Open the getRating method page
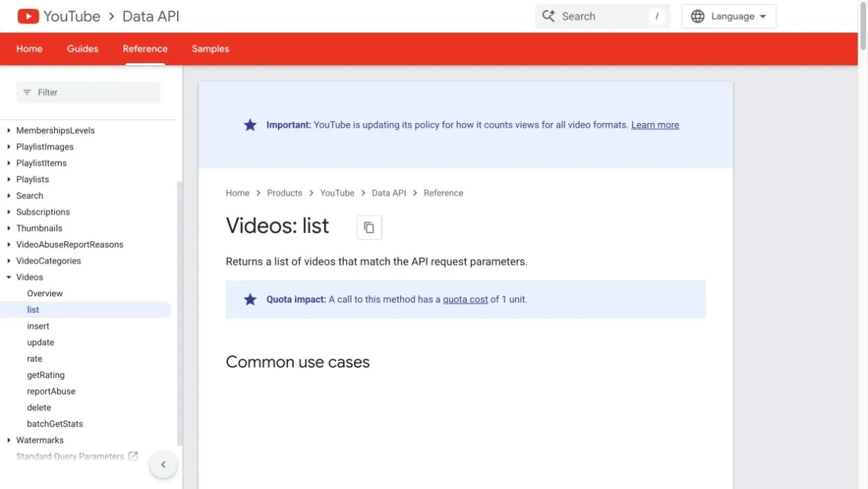 [46, 375]
